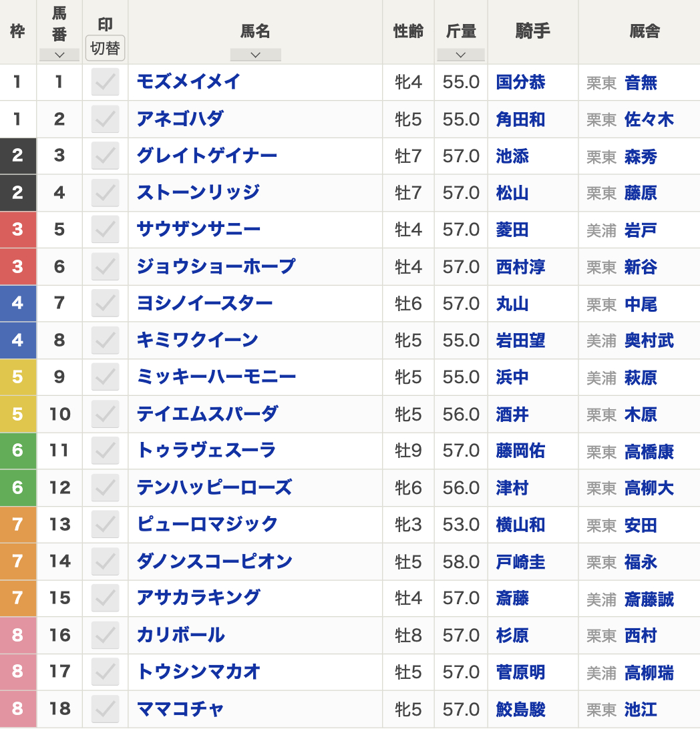700x729 pixels.
Task: Open trainer page for 高柳大
Action: tap(649, 488)
